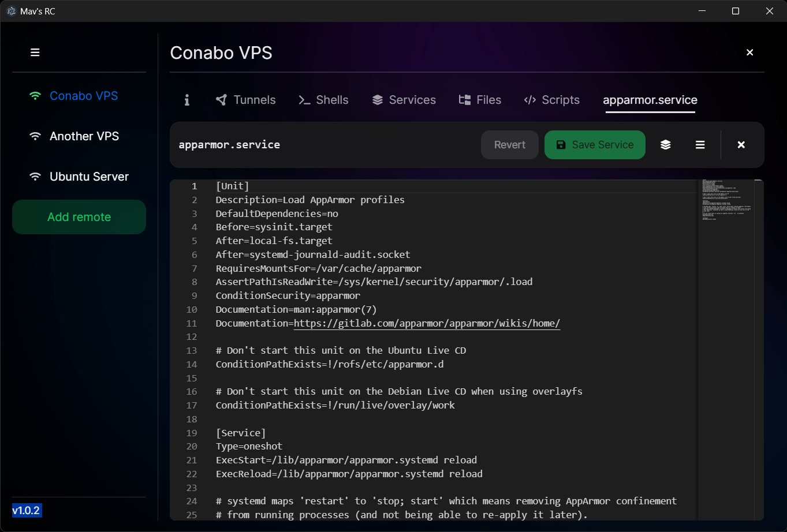
Task: Close the Conabo VPS panel
Action: (750, 53)
